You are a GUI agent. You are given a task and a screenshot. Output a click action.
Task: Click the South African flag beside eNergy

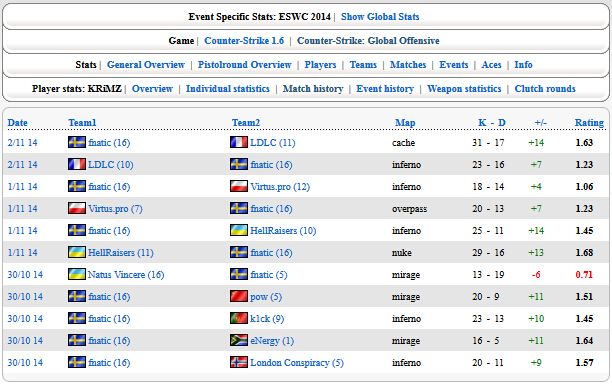tap(239, 340)
